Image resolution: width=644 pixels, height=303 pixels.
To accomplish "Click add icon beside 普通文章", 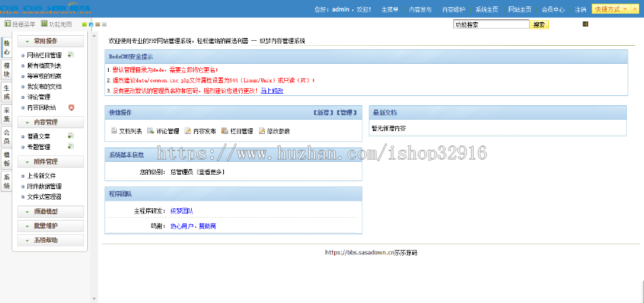I will (71, 135).
